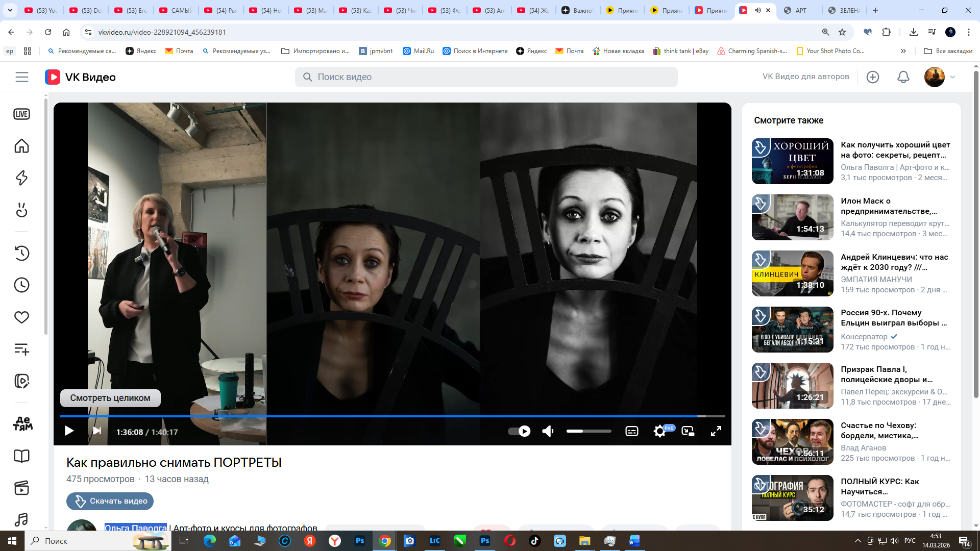Open the Mail.Ru bookmark

click(419, 51)
